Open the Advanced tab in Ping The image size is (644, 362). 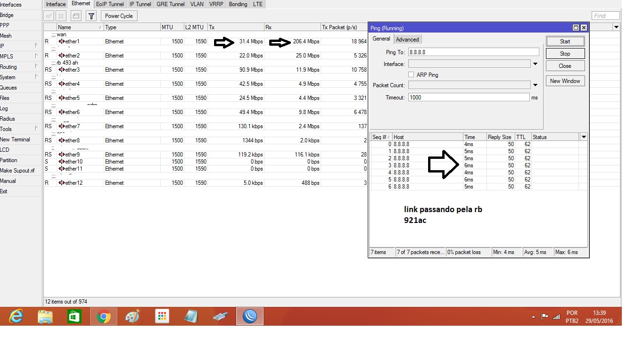407,40
